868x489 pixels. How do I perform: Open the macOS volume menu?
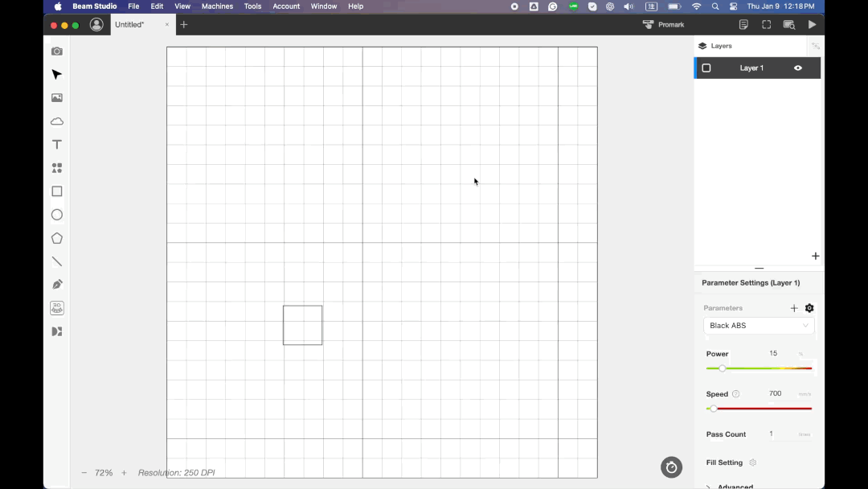[628, 6]
